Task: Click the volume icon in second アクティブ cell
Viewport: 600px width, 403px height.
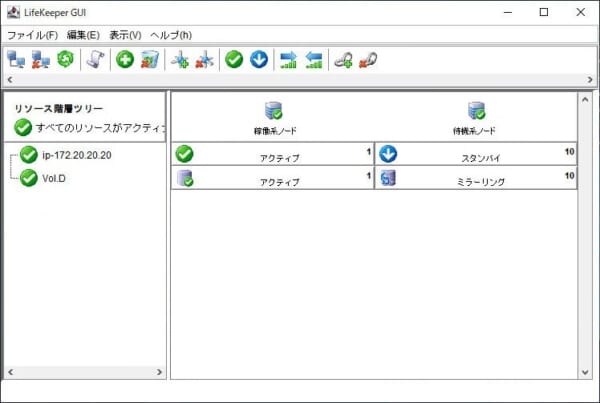Action: [x=185, y=178]
